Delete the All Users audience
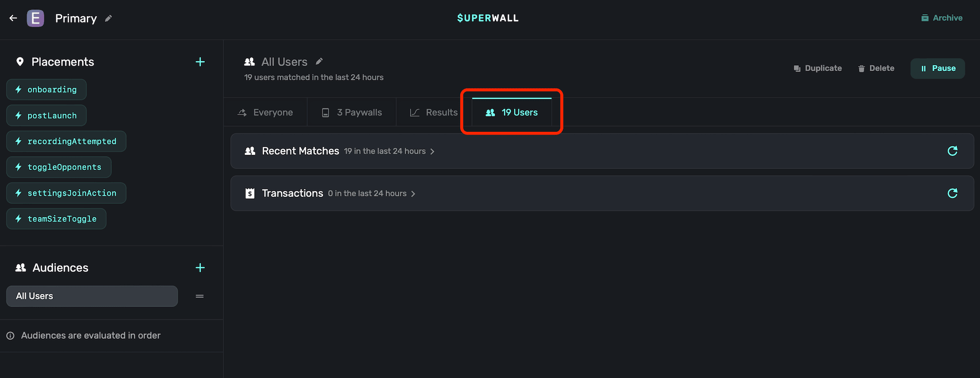Screen dimensions: 980x378 (x=876, y=69)
